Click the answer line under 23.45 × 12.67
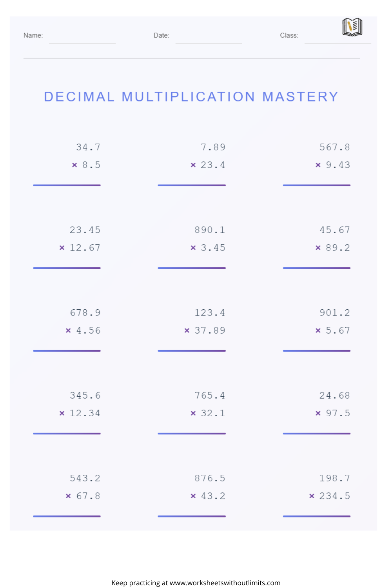Viewport: 392px width, 588px height. [x=67, y=268]
